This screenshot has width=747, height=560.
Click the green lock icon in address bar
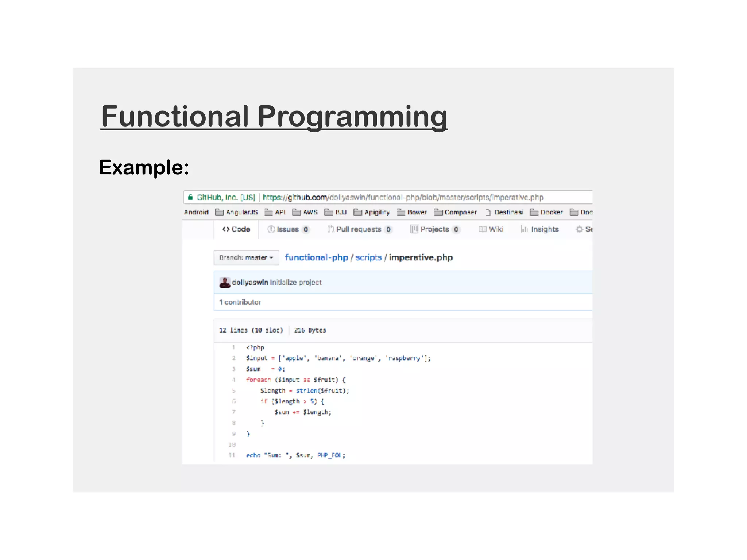(x=190, y=197)
